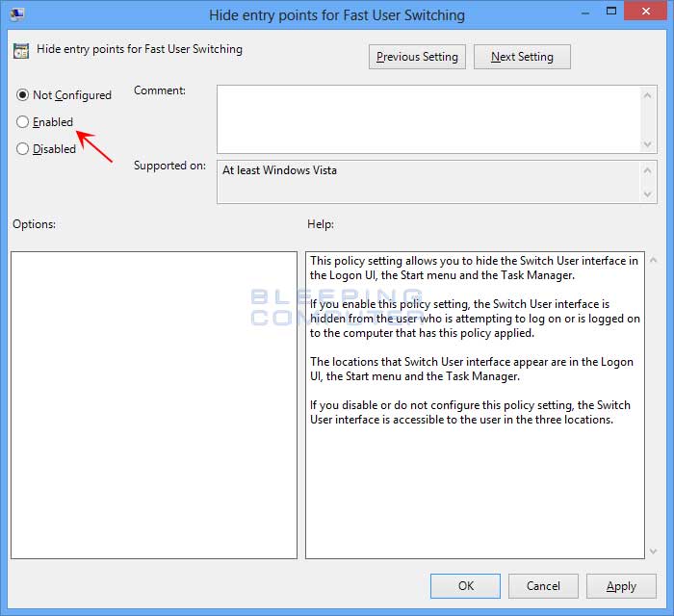Cancel the policy dialog

point(543,586)
